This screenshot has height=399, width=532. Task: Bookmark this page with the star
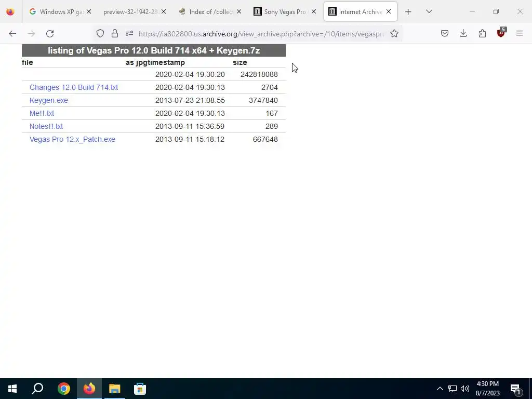[394, 33]
